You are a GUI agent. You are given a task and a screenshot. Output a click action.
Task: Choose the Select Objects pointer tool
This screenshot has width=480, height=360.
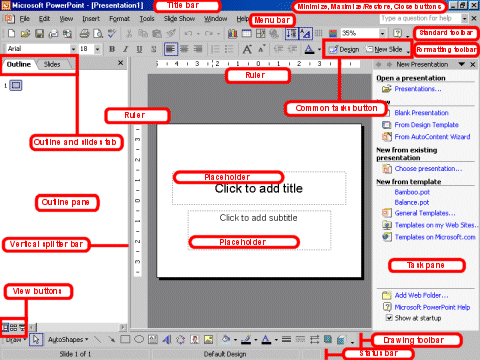(36, 339)
